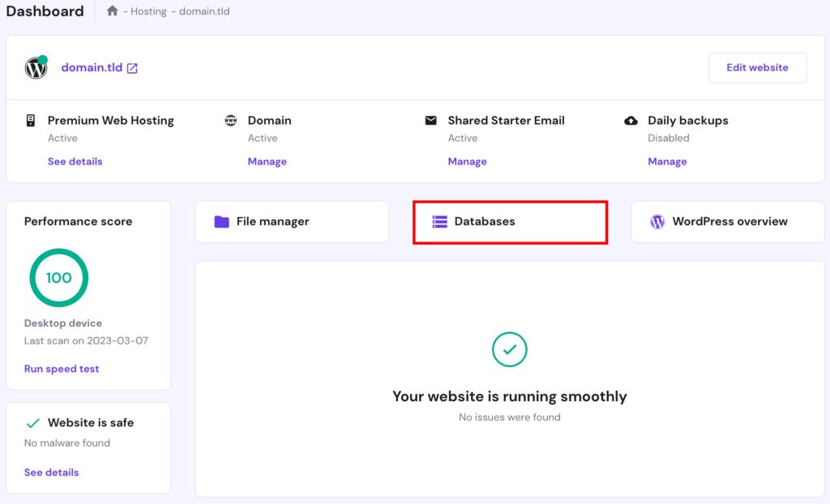The image size is (830, 504).
Task: Click the WordPress overview icon
Action: (x=657, y=220)
